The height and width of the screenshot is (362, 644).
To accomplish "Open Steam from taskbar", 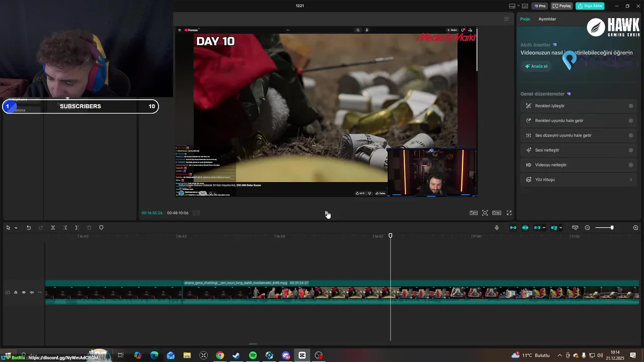I will 236,355.
